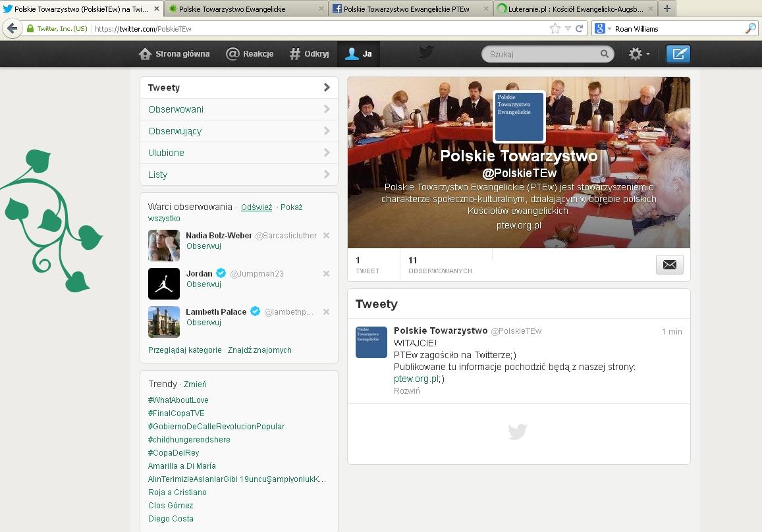Viewport: 762px width, 532px height.
Task: Open the settings gear dropdown
Action: [x=639, y=53]
